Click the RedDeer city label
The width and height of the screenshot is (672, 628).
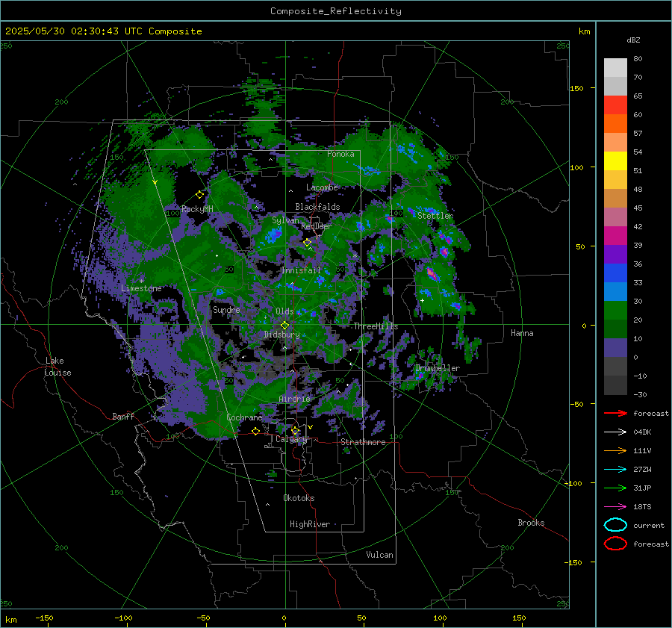click(x=317, y=226)
